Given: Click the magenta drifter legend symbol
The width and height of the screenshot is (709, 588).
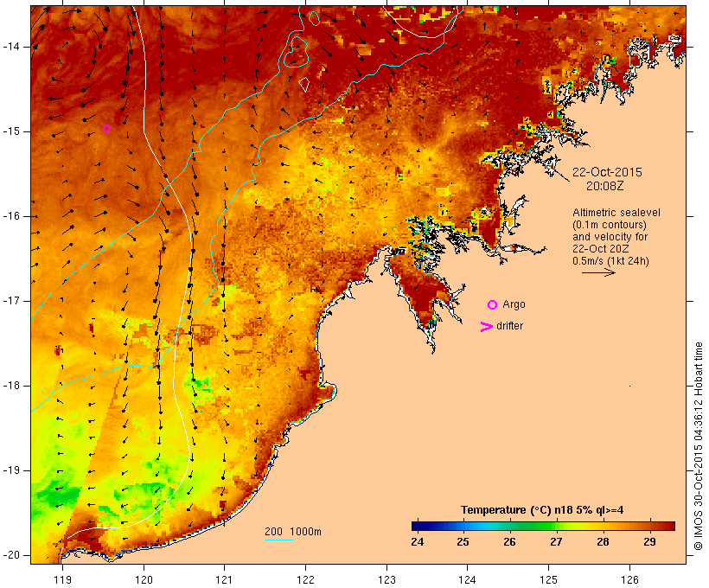Looking at the screenshot, I should point(486,327).
